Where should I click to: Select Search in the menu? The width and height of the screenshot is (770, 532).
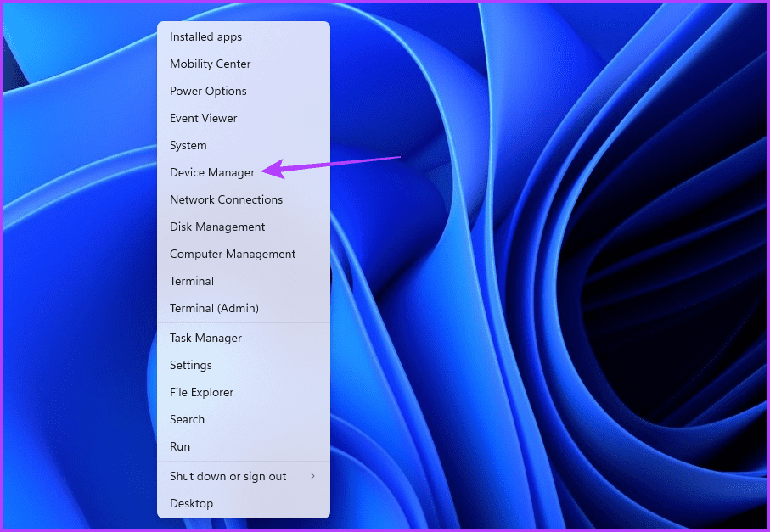[187, 420]
